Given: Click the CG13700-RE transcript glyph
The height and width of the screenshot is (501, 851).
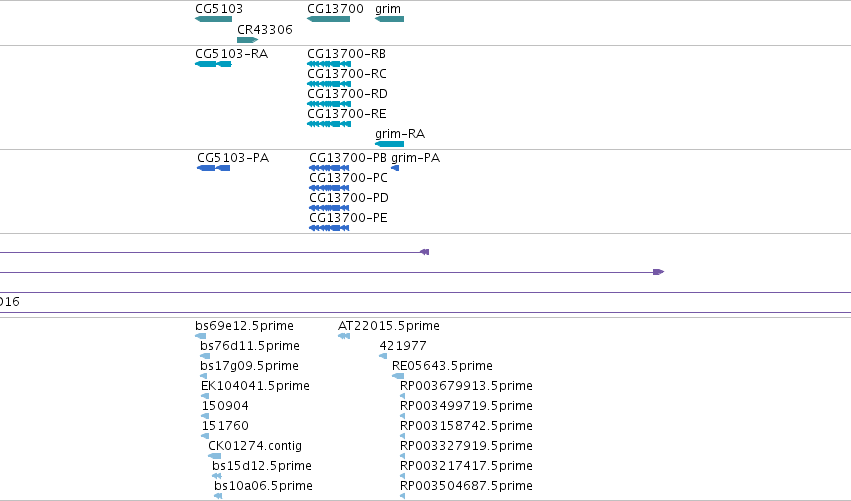Looking at the screenshot, I should pyautogui.click(x=329, y=124).
